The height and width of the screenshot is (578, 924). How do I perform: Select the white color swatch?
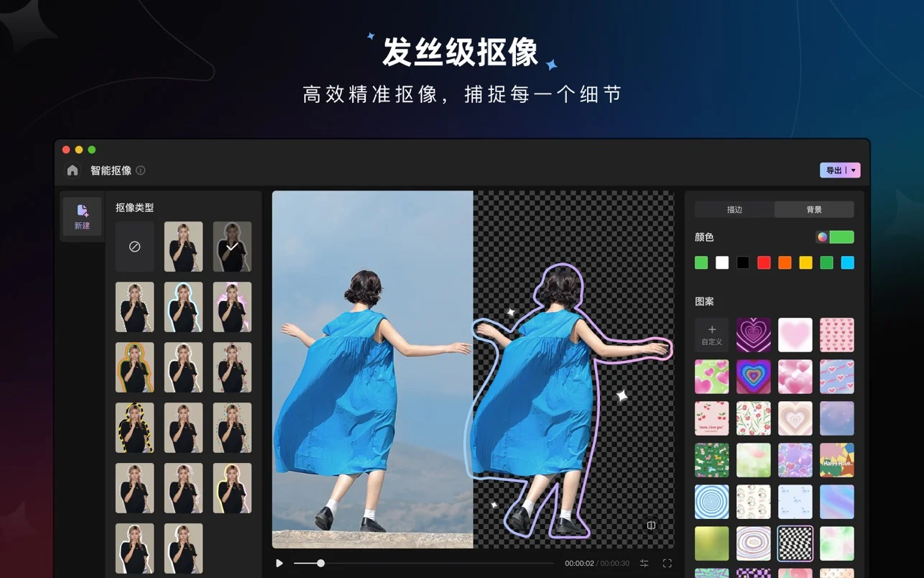click(x=722, y=263)
